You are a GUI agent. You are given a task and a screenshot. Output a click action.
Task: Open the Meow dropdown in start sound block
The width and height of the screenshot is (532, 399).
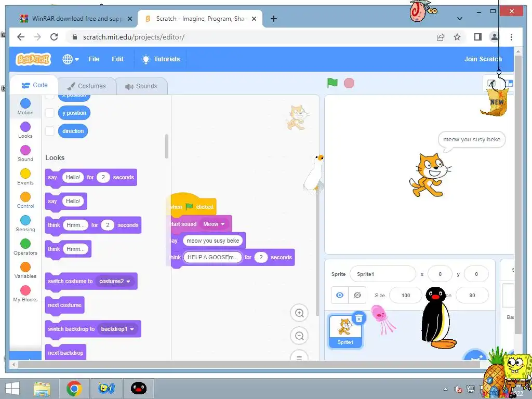(214, 224)
